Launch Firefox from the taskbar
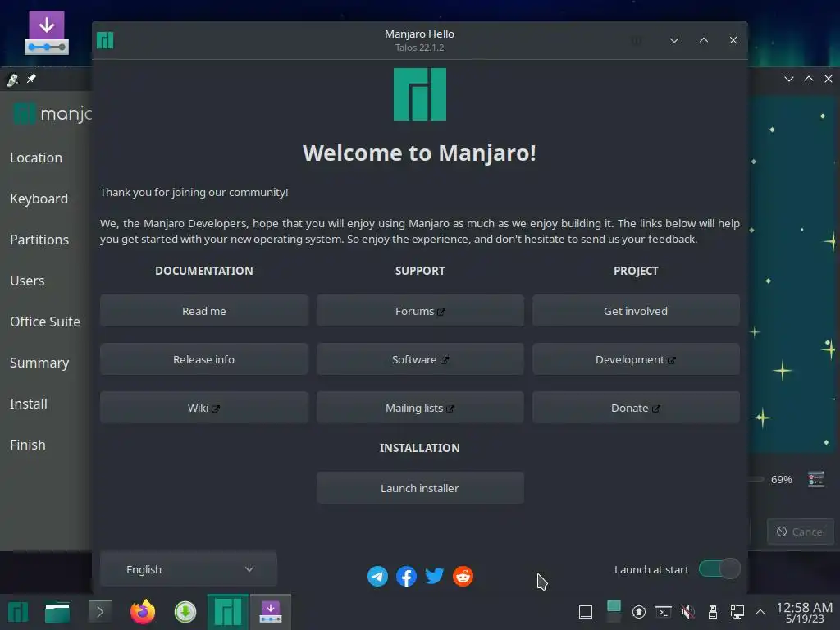This screenshot has height=630, width=840. point(143,612)
